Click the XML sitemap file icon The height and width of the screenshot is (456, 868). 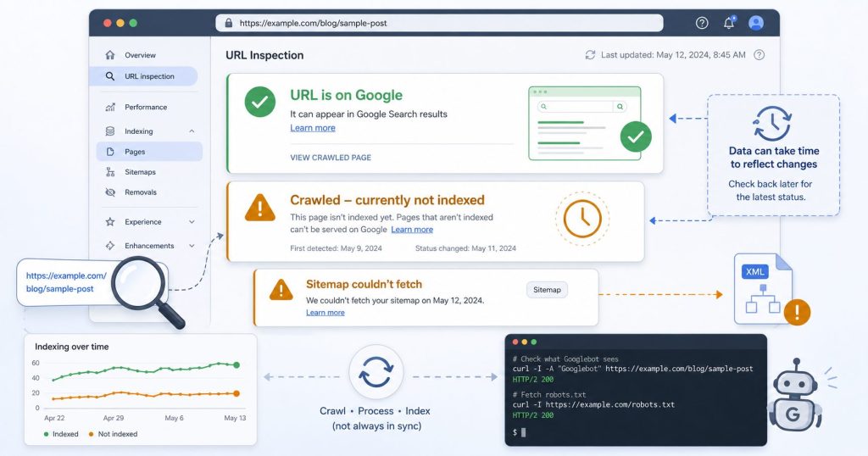click(764, 289)
